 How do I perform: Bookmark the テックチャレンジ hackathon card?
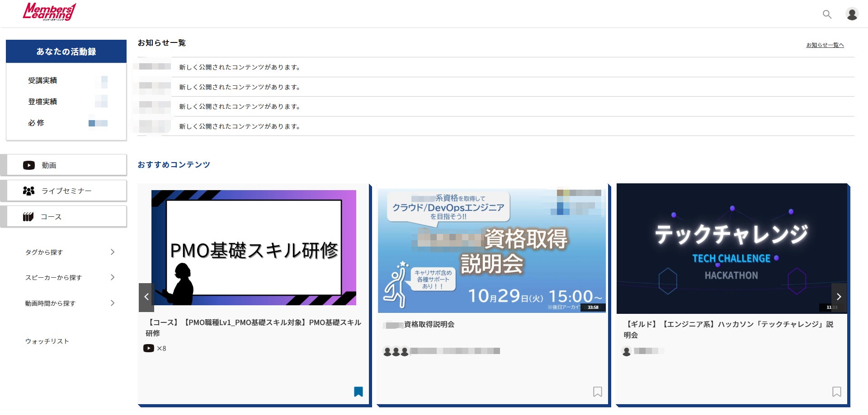[x=837, y=392]
